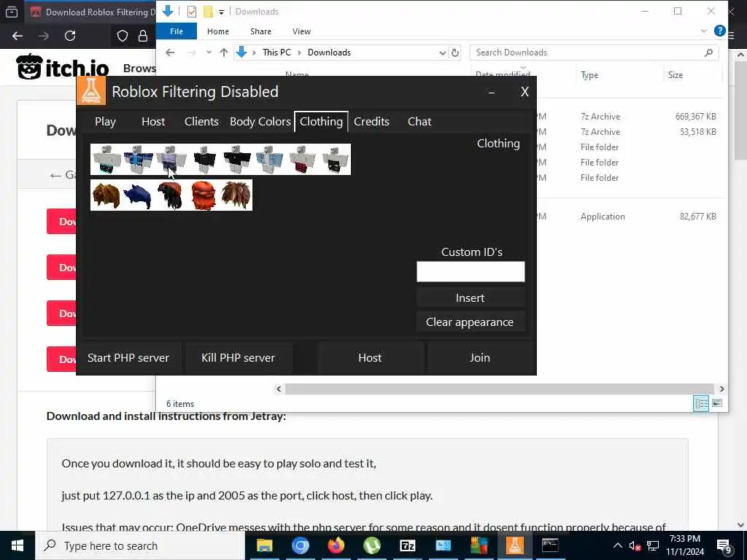Start the PHP server
The width and height of the screenshot is (747, 560).
(128, 357)
